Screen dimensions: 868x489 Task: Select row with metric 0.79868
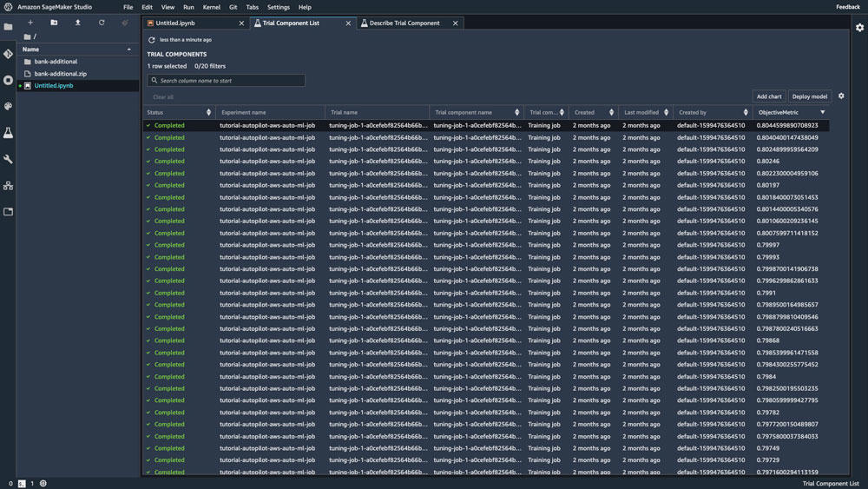point(486,340)
